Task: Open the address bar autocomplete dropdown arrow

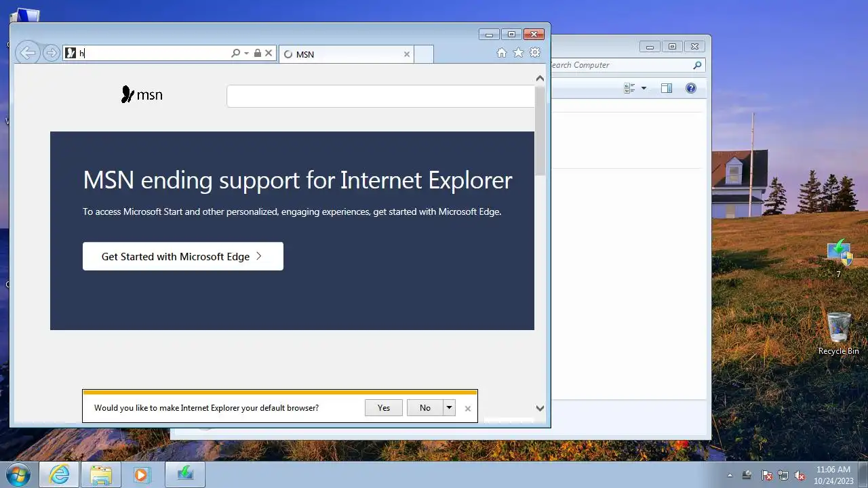Action: (247, 53)
